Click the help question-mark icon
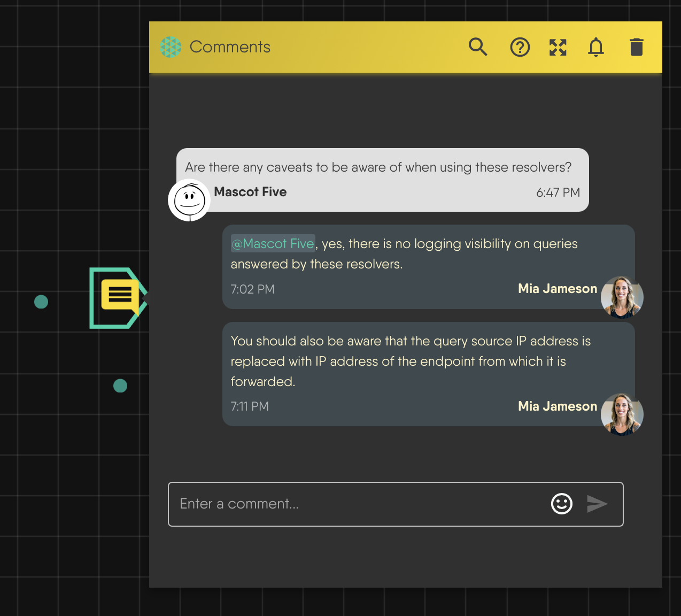681x616 pixels. (520, 47)
